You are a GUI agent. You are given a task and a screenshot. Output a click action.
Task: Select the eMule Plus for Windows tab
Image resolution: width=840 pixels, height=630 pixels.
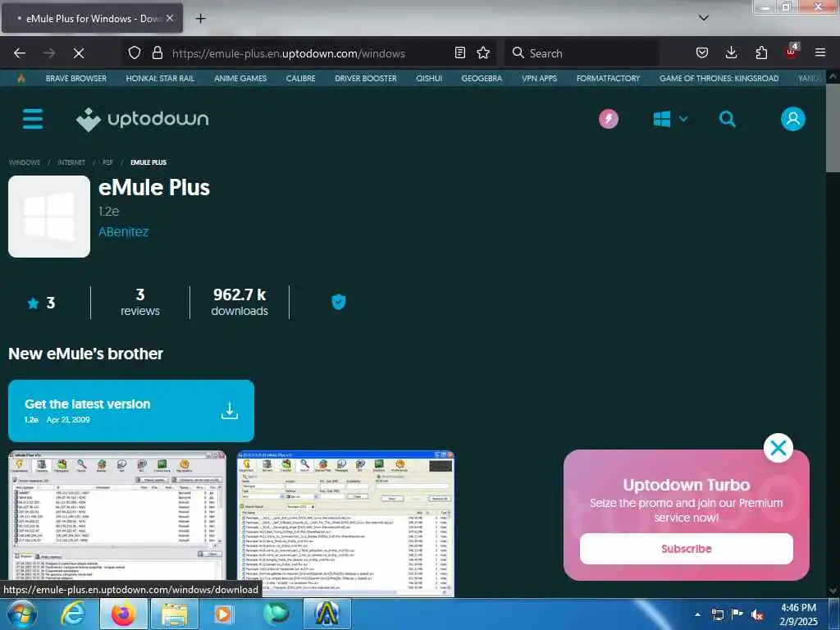pos(92,18)
